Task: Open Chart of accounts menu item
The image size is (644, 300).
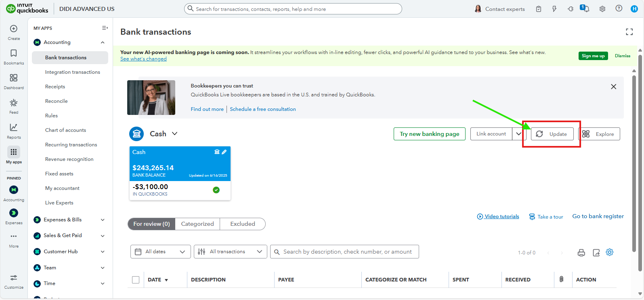Action: (65, 130)
